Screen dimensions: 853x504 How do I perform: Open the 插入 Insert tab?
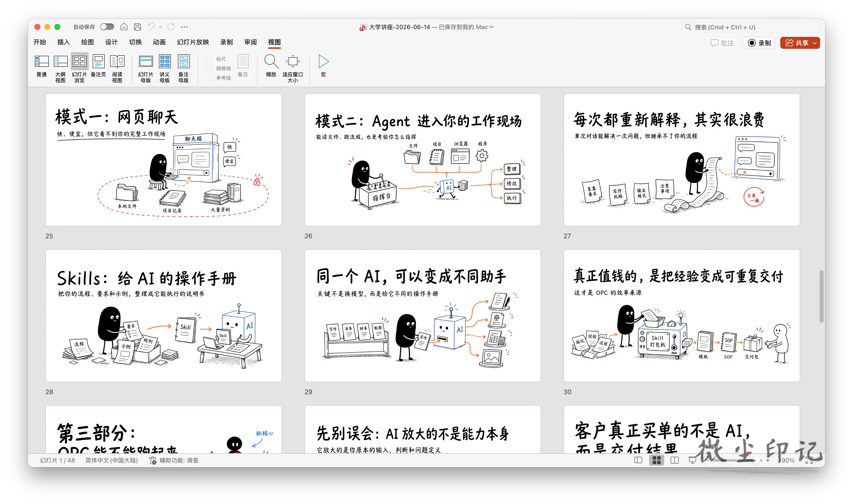tap(64, 42)
